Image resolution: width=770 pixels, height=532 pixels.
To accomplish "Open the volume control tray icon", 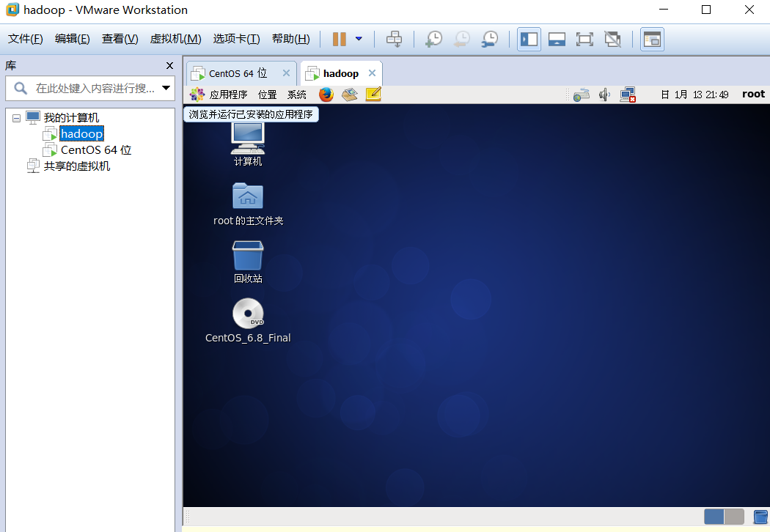I will coord(604,95).
